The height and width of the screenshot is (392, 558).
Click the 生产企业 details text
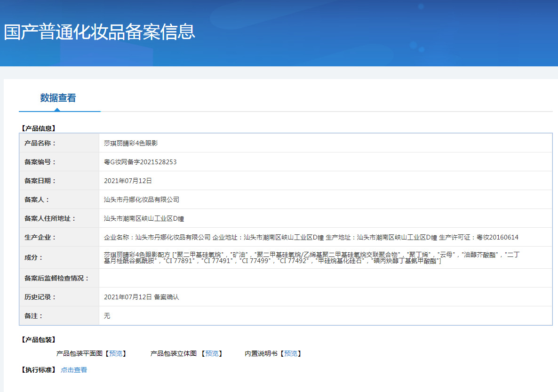[311, 238]
